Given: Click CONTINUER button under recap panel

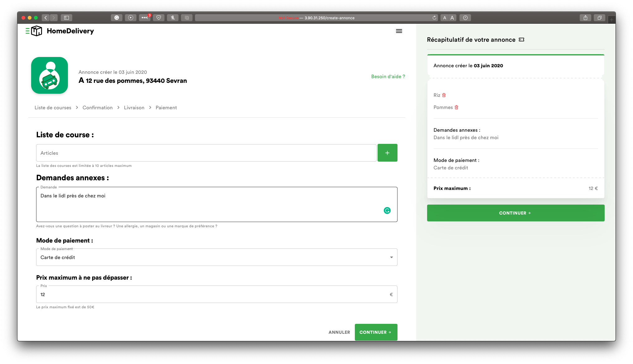Looking at the screenshot, I should (x=515, y=213).
